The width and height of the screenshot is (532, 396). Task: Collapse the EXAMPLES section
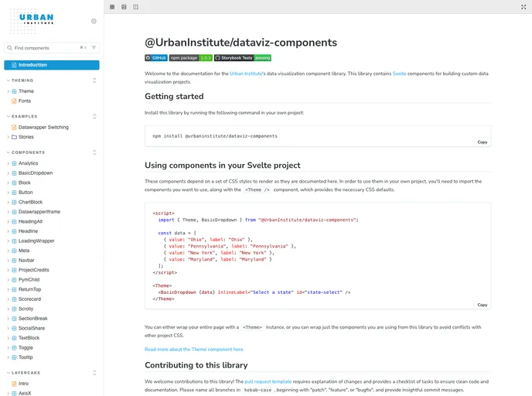click(24, 116)
